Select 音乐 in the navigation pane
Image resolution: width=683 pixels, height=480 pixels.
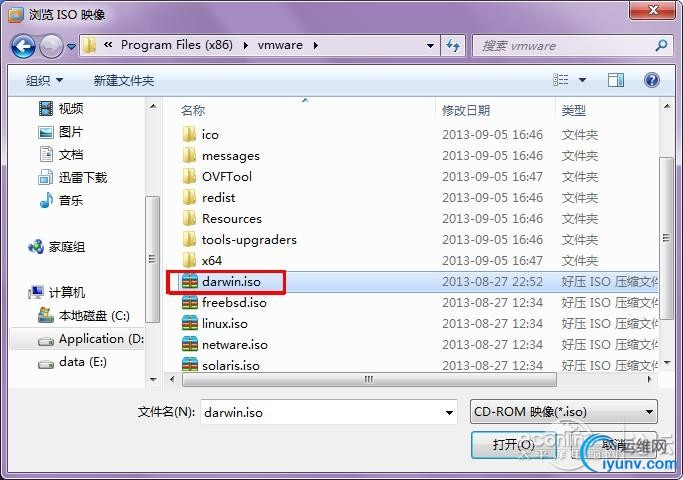pos(61,200)
